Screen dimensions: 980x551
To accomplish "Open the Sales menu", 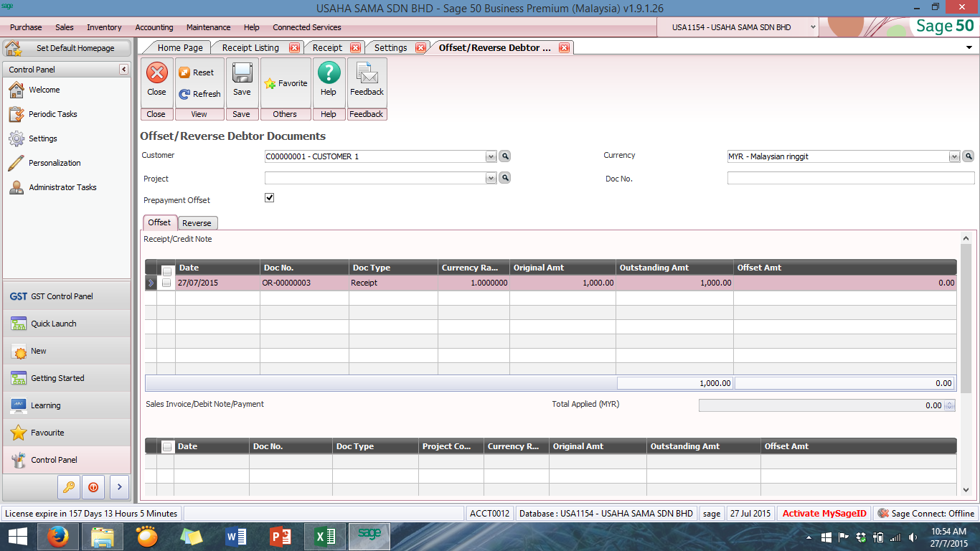I will (65, 27).
